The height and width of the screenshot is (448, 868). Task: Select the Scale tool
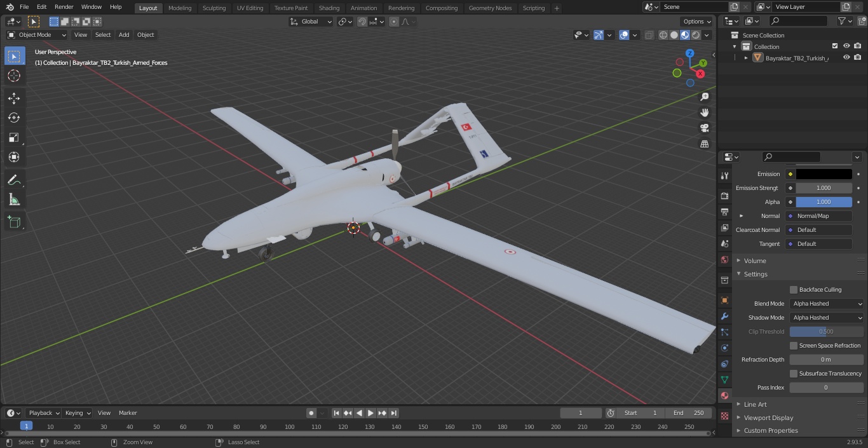coord(14,137)
